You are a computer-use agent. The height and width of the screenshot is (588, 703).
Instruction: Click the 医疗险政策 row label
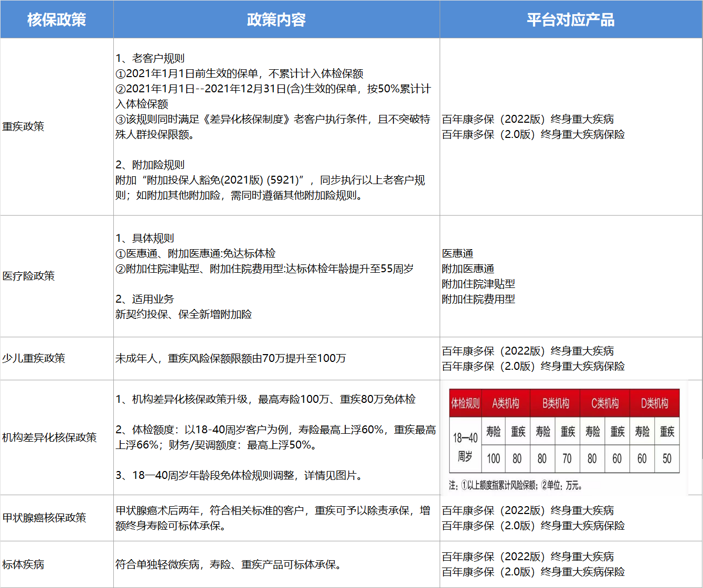(x=29, y=276)
